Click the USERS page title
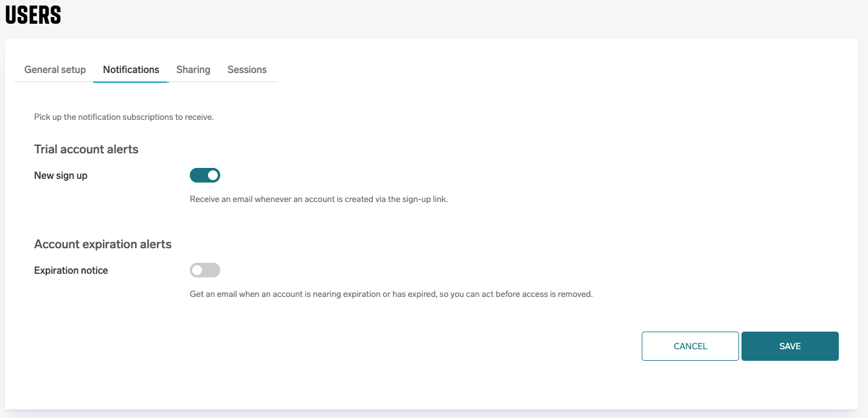 click(33, 15)
